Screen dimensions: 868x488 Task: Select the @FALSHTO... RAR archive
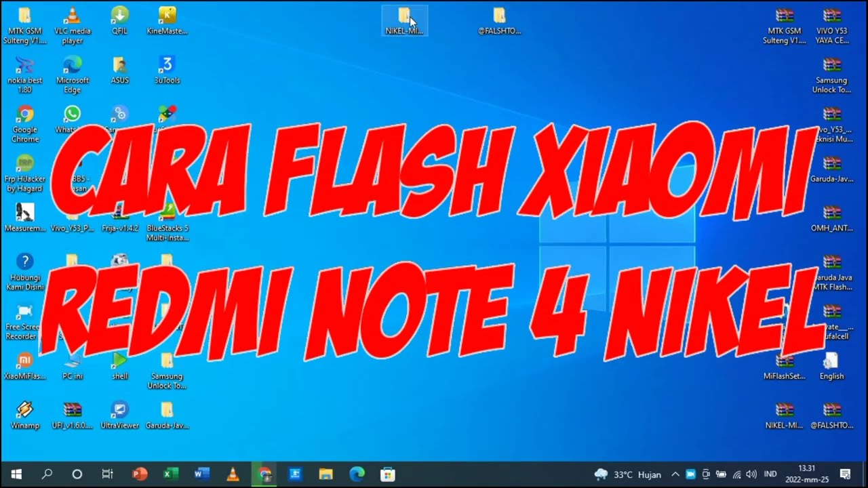(x=832, y=416)
